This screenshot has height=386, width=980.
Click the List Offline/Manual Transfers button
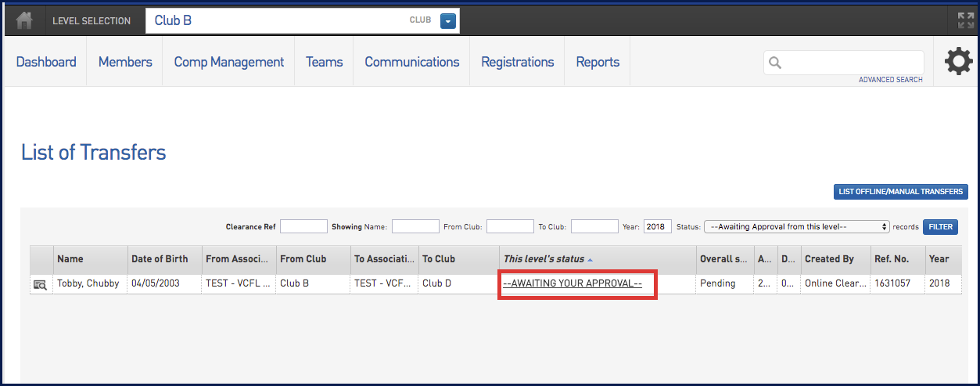[901, 192]
